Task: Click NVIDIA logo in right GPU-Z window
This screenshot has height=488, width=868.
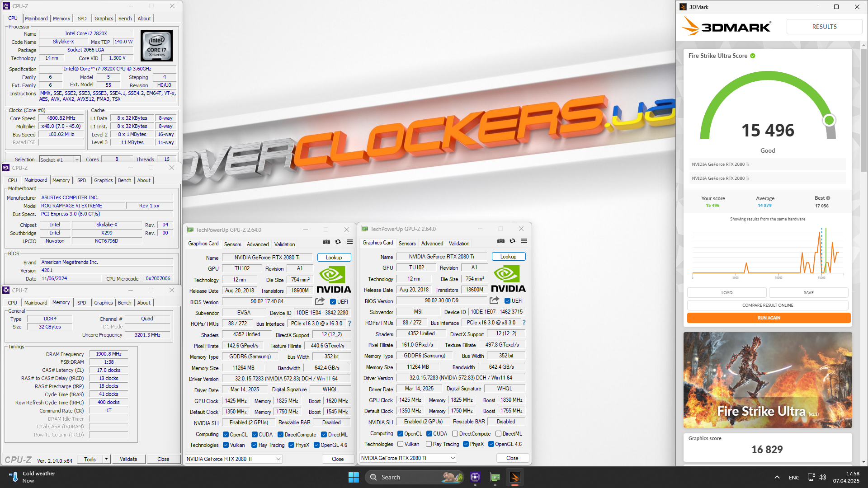Action: tap(508, 279)
